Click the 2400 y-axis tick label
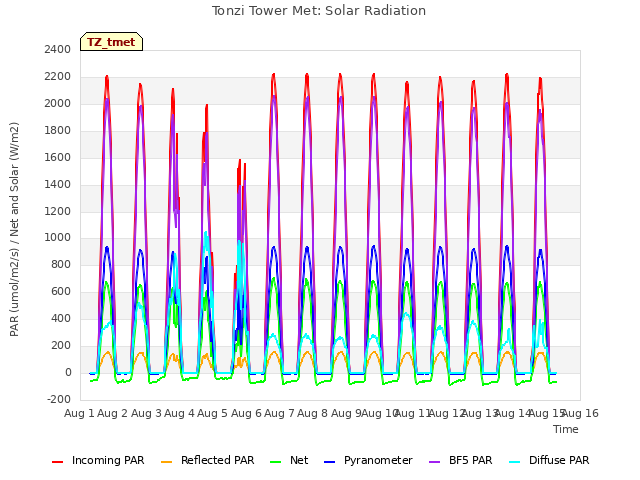 (58, 49)
